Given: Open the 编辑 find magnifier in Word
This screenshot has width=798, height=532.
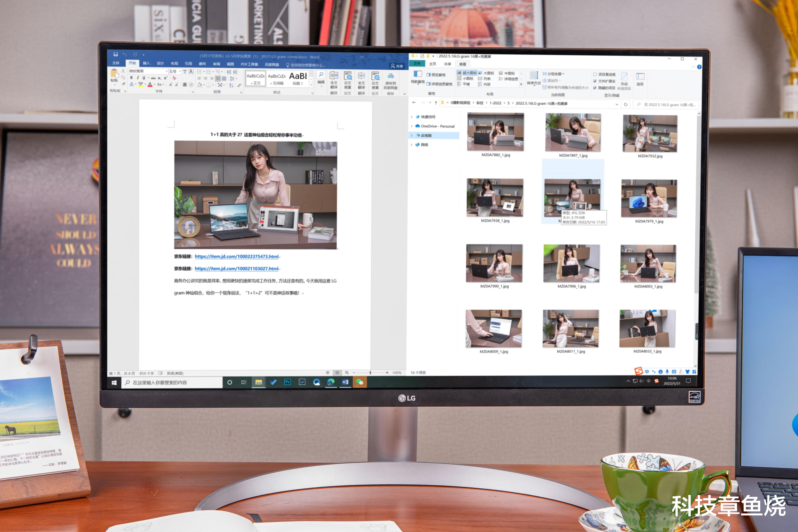Looking at the screenshot, I should [x=321, y=74].
